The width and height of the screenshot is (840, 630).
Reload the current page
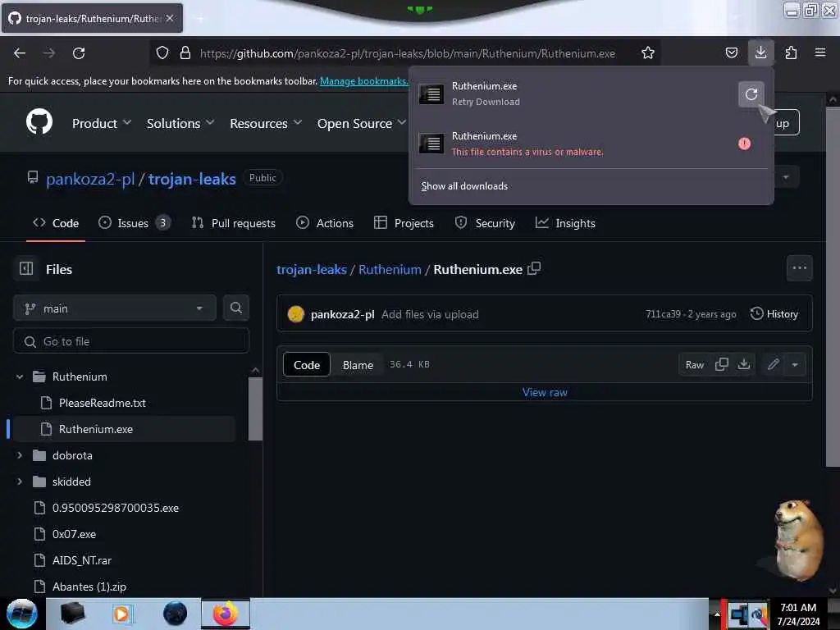click(79, 53)
